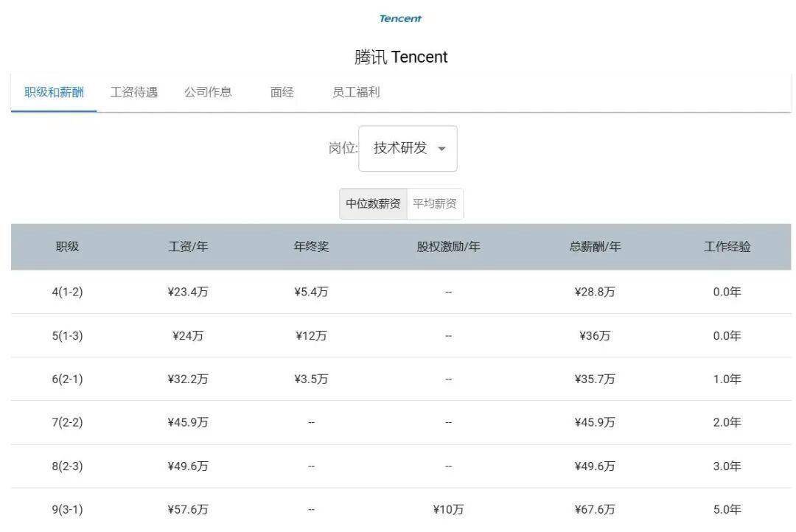This screenshot has width=796, height=532.
Task: Sort by 总薪酬/年 column header
Action: (x=595, y=247)
